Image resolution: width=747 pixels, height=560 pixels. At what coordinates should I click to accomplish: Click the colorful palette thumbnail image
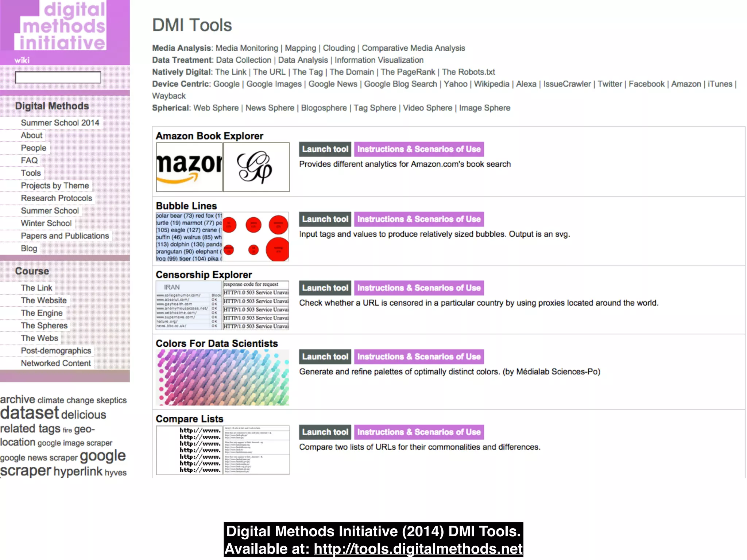pyautogui.click(x=222, y=378)
